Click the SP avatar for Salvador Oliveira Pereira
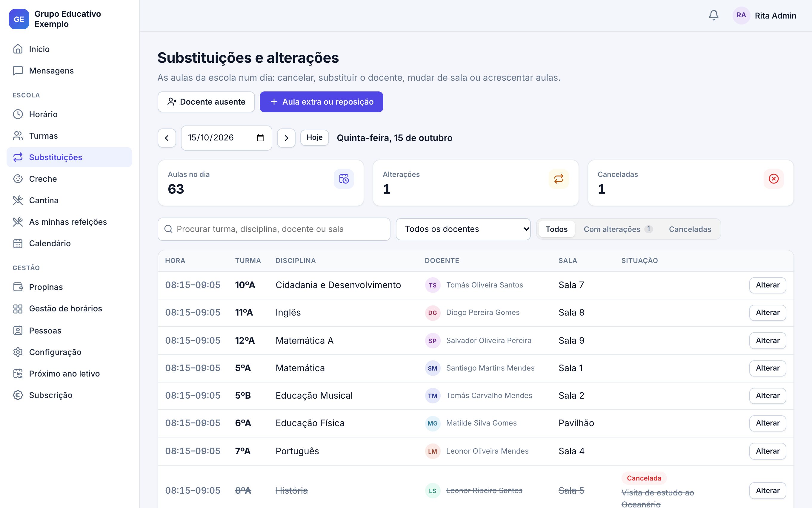This screenshot has height=508, width=812. (x=433, y=341)
